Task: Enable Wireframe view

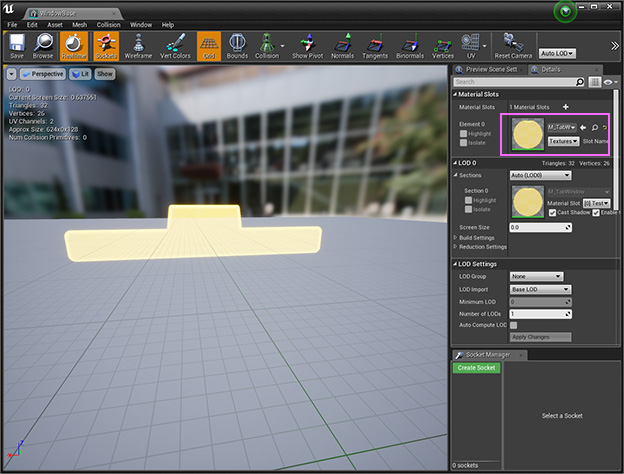Action: pos(138,46)
